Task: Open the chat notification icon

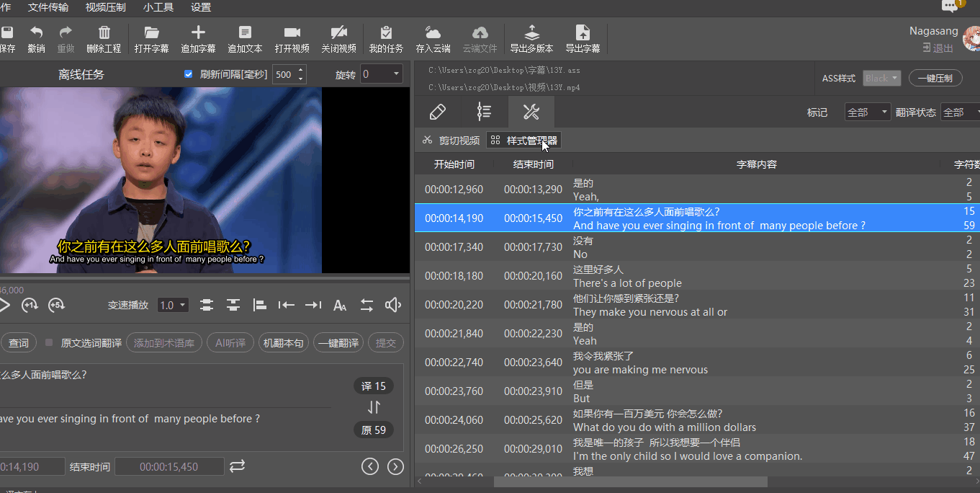Action: [950, 6]
